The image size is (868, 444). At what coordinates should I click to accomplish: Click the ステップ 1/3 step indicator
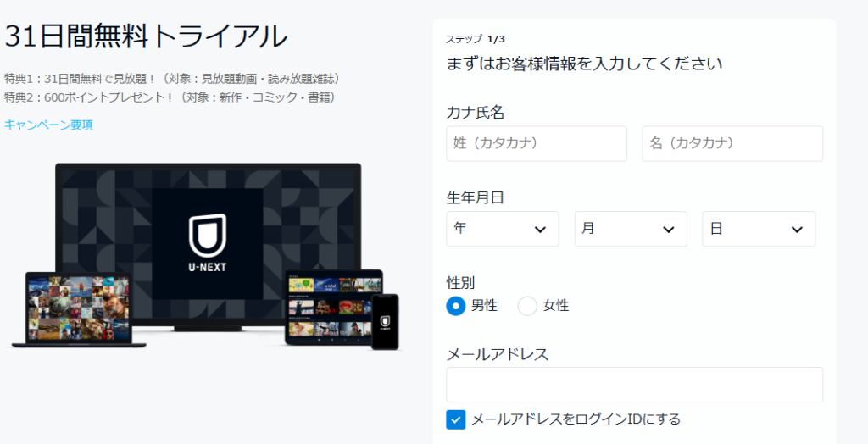(475, 39)
